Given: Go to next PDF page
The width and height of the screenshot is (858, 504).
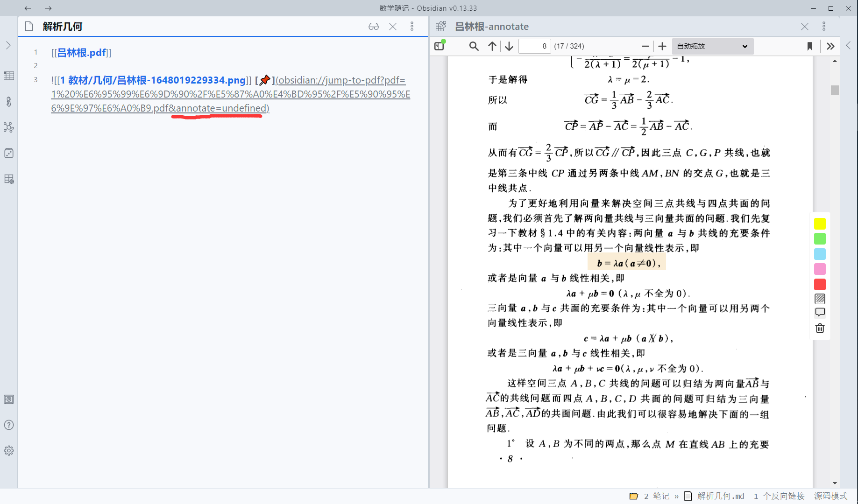Looking at the screenshot, I should [x=509, y=46].
